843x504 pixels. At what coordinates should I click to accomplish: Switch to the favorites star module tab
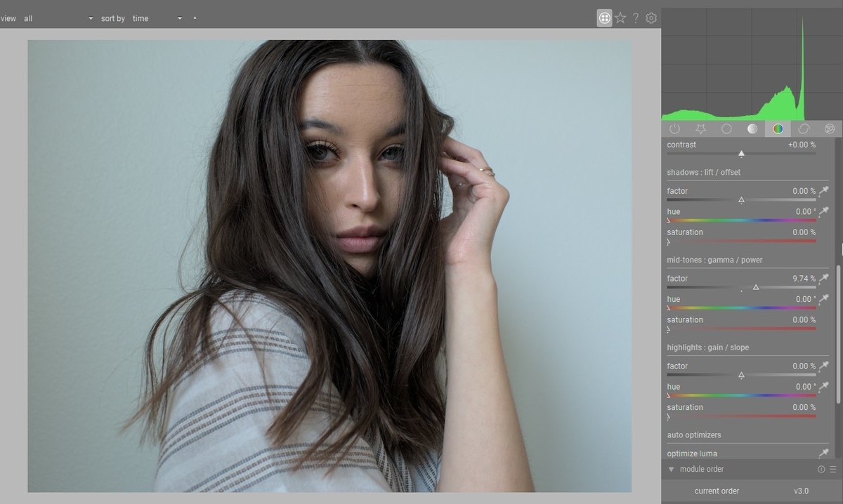tap(700, 128)
